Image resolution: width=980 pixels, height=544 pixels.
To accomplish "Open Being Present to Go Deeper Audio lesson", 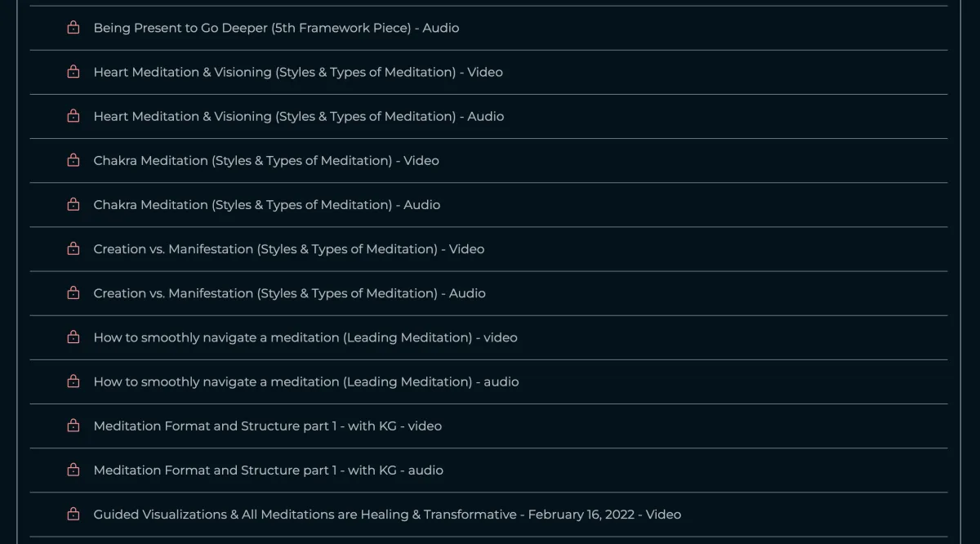I will click(276, 28).
